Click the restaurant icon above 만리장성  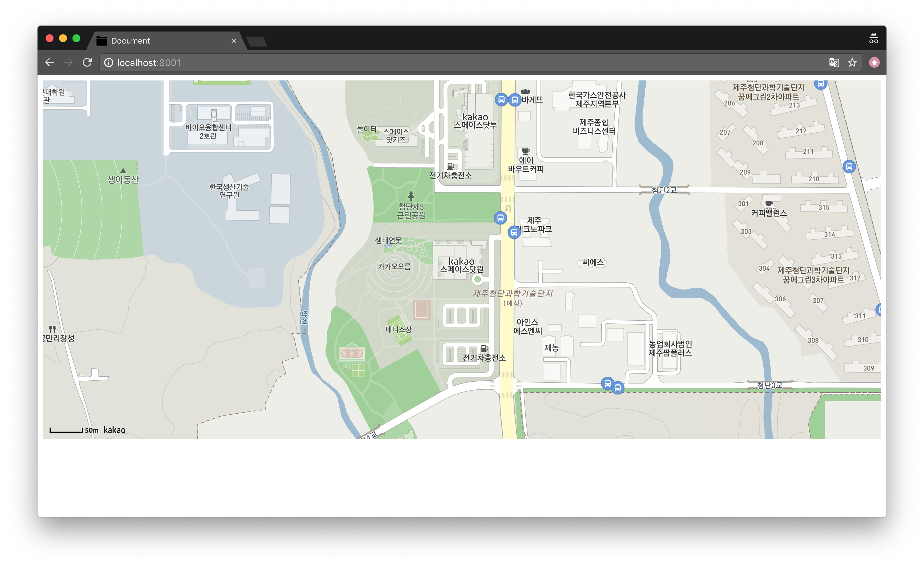53,329
